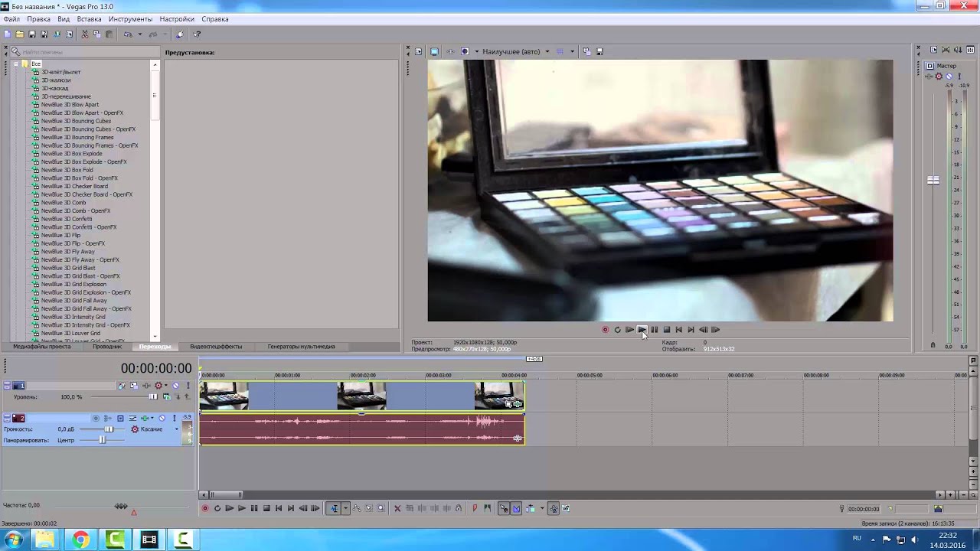The width and height of the screenshot is (980, 551).
Task: Mute video track 1
Action: click(175, 386)
